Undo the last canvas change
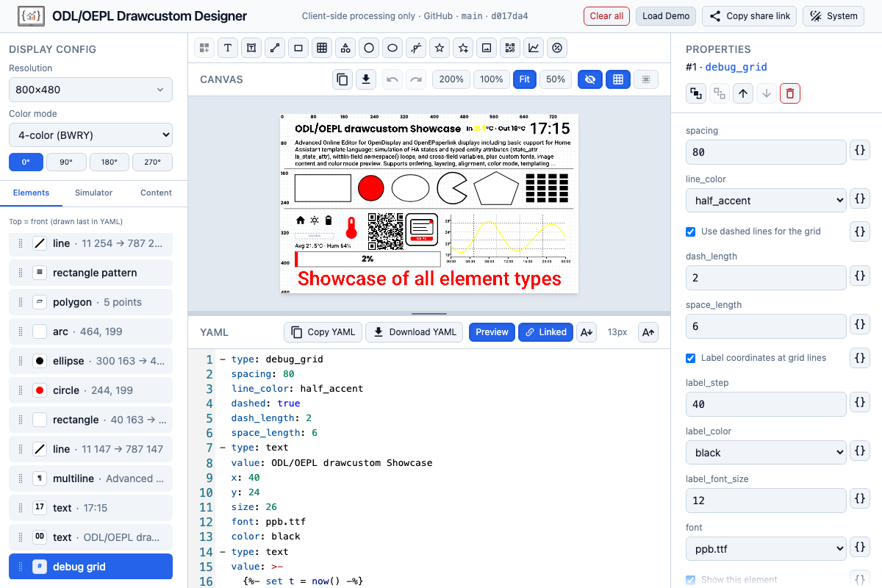The image size is (882, 588). click(392, 79)
